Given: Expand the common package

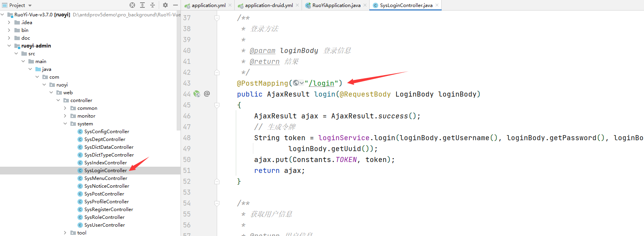Looking at the screenshot, I should [x=65, y=108].
